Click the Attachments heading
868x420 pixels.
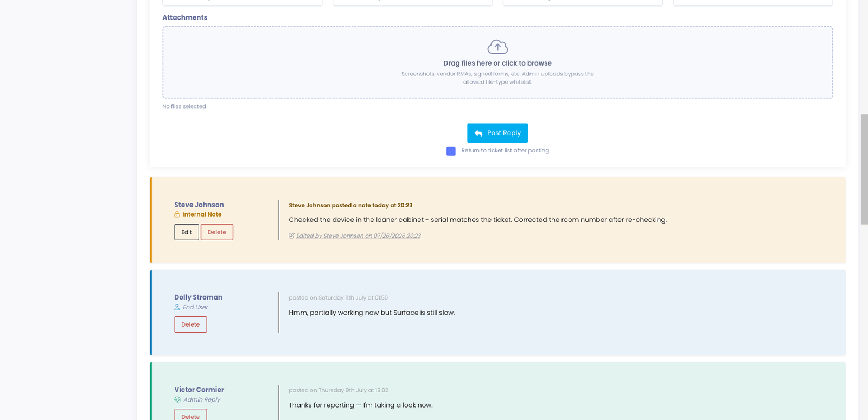pyautogui.click(x=184, y=17)
